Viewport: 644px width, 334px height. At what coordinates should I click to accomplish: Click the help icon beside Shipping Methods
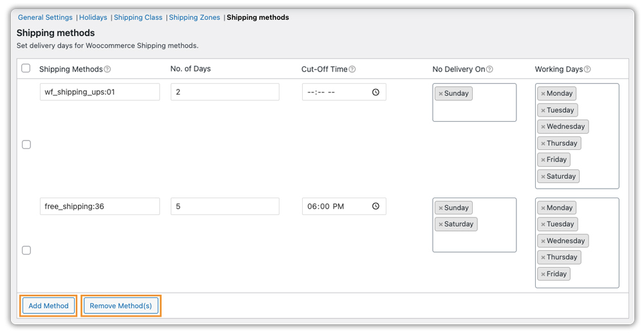tap(107, 70)
